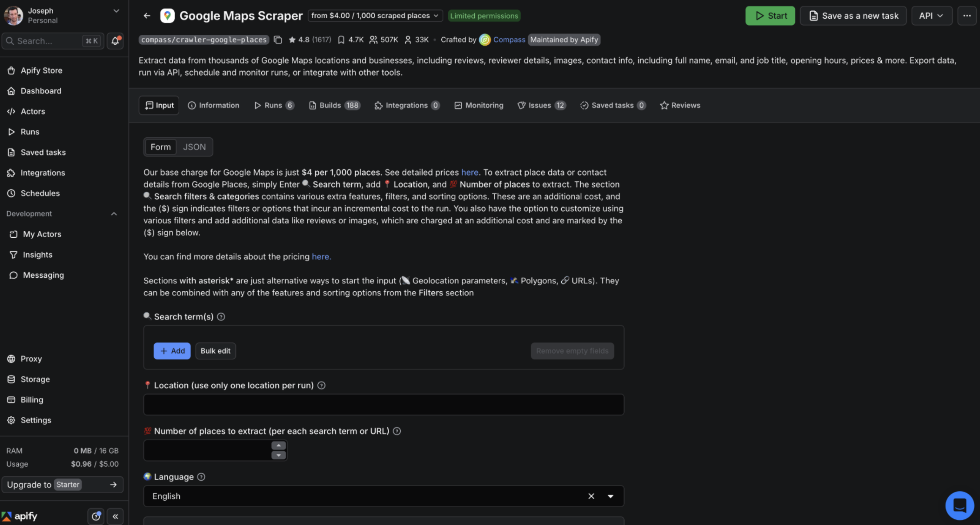The height and width of the screenshot is (525, 980).
Task: Open the pricing dropdown from $4.00
Action: [x=375, y=16]
